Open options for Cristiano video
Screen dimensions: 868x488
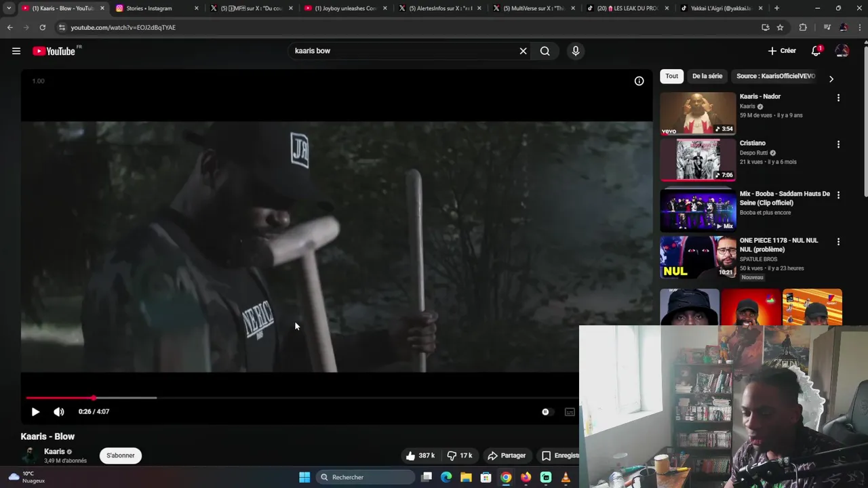(838, 144)
